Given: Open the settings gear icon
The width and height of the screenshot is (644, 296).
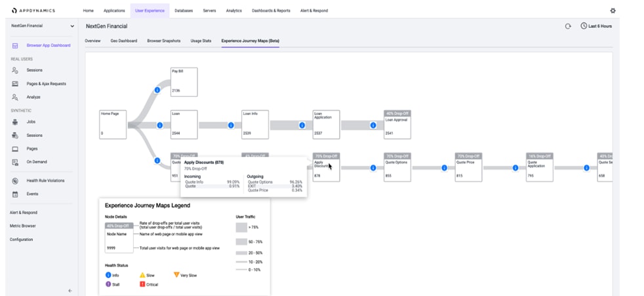Looking at the screenshot, I should pyautogui.click(x=613, y=10).
